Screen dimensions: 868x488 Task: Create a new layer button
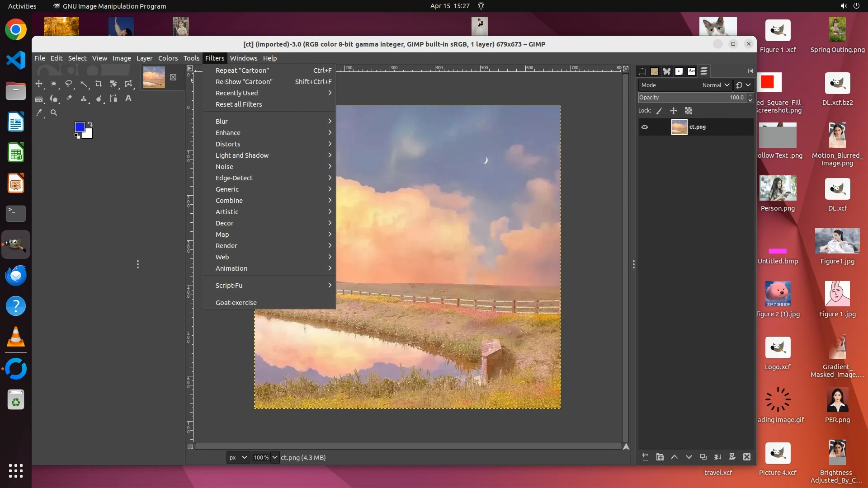coord(645,457)
